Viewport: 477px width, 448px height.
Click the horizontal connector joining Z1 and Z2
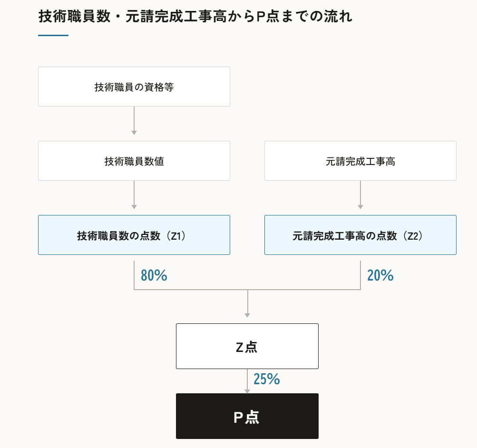[x=247, y=289]
